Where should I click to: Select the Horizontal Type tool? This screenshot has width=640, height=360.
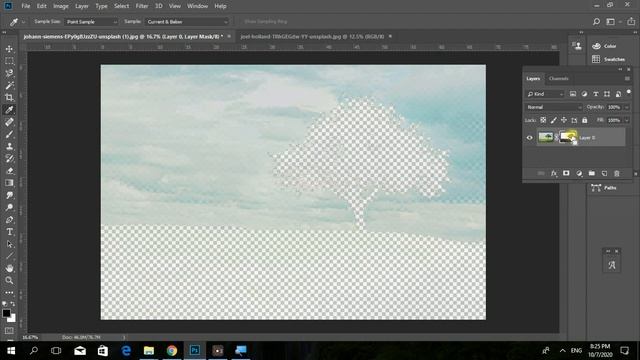click(9, 232)
